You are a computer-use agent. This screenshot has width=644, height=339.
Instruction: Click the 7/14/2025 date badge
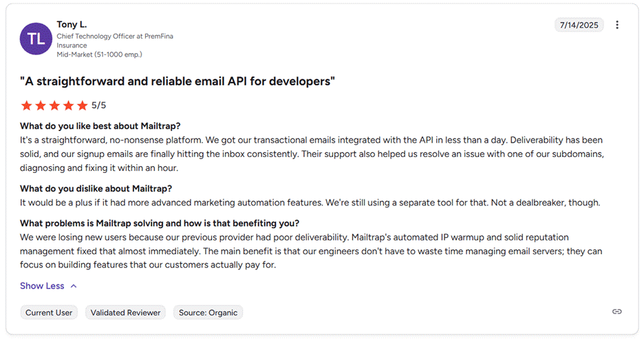[x=579, y=25]
